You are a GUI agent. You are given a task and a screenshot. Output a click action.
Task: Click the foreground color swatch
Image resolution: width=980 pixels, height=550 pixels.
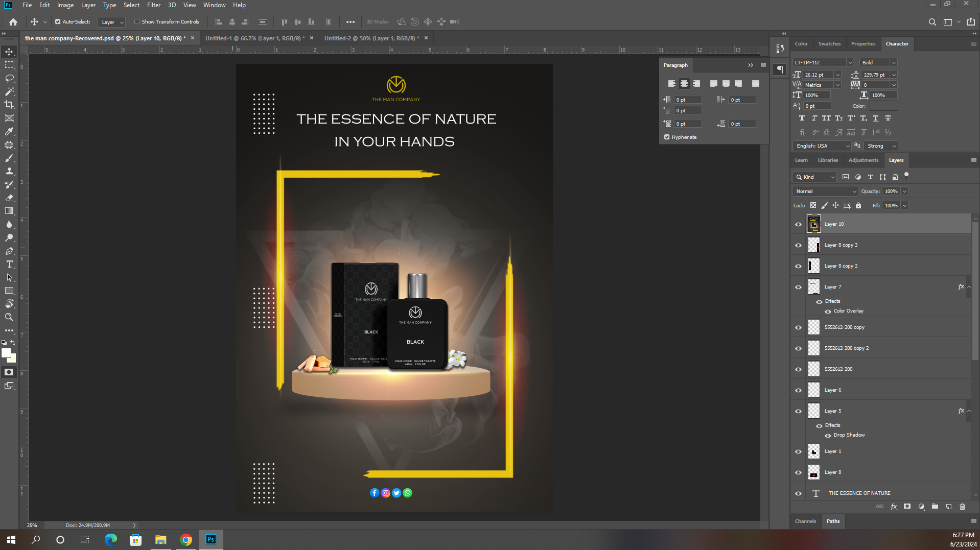point(6,353)
